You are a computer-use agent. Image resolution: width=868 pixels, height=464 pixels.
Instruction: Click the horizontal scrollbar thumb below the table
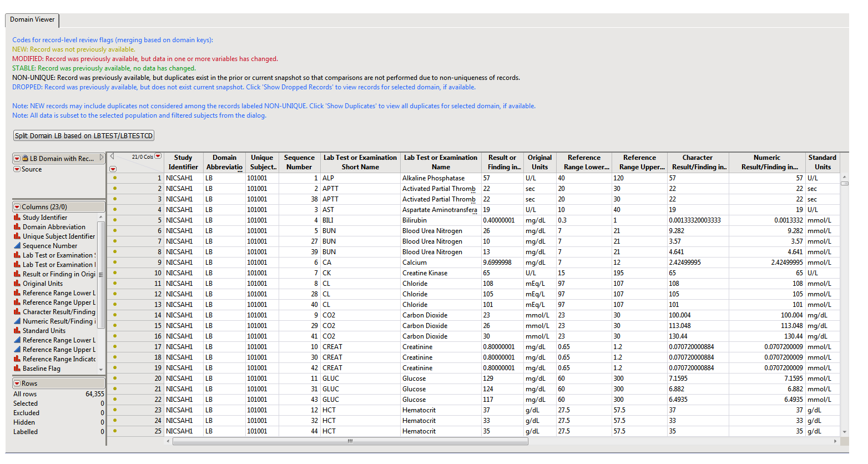pos(350,442)
